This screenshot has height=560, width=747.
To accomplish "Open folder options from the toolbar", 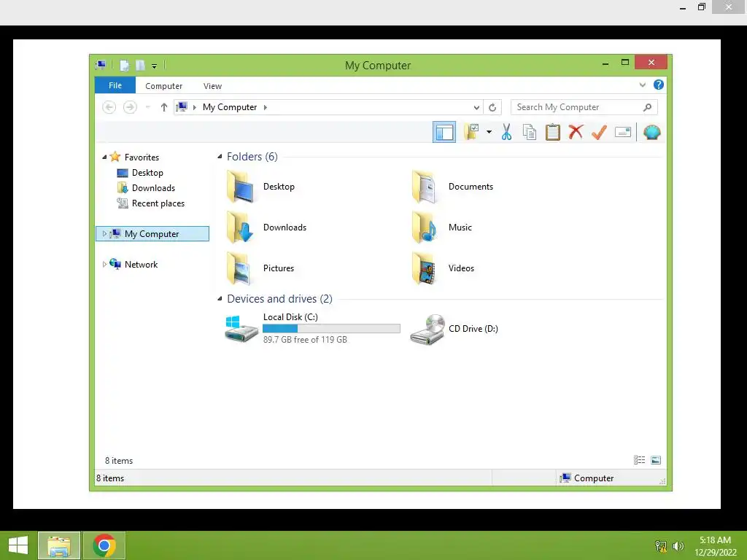I will [472, 133].
